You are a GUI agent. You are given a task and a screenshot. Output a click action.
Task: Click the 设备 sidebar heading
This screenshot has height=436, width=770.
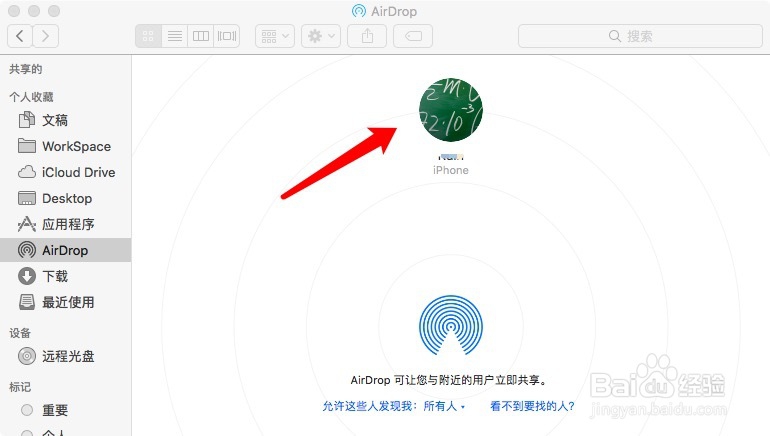20,333
